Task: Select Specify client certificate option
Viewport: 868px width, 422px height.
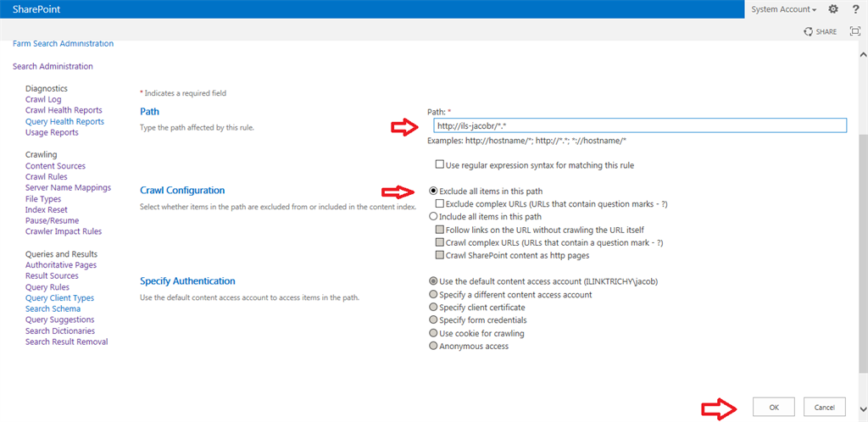Action: tap(433, 308)
